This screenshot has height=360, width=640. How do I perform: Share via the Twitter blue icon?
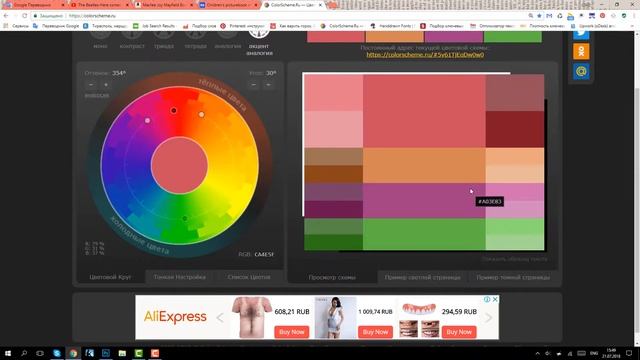click(581, 35)
